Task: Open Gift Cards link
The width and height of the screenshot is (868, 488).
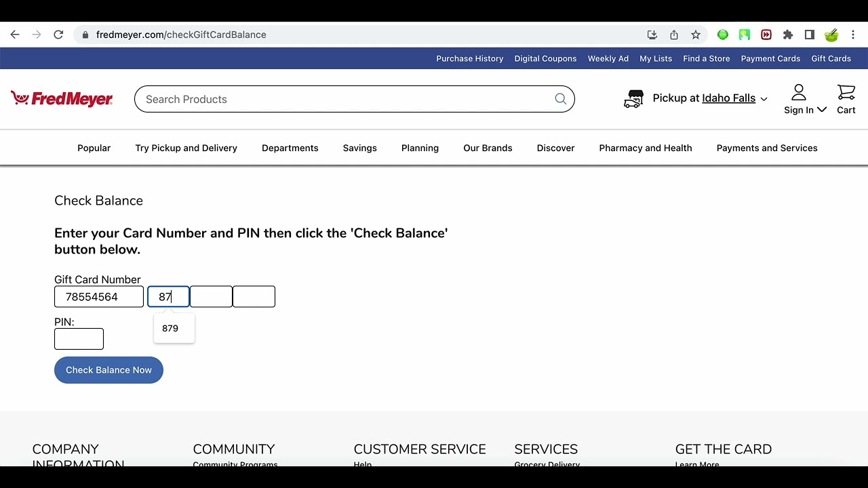Action: coord(831,58)
